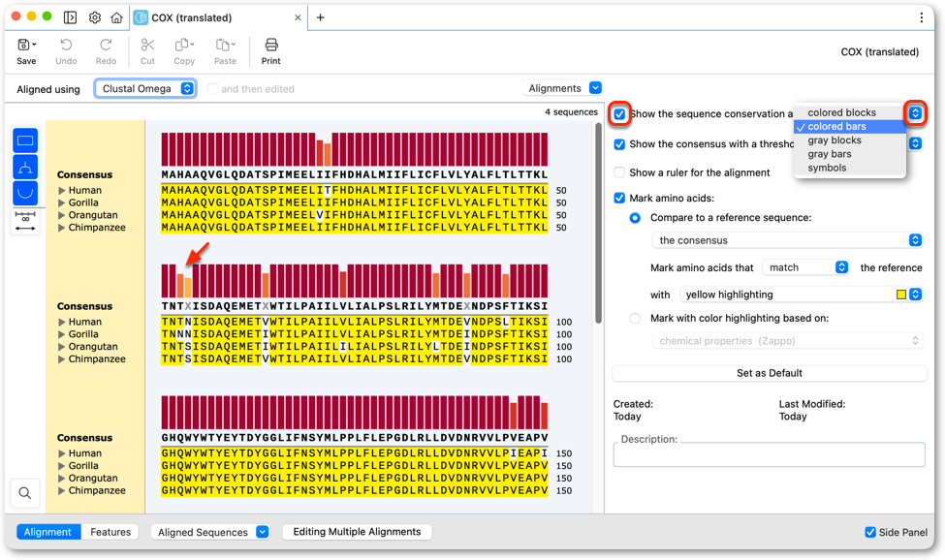The height and width of the screenshot is (560, 945).
Task: Click the line width infinity icon
Action: pyautogui.click(x=25, y=221)
